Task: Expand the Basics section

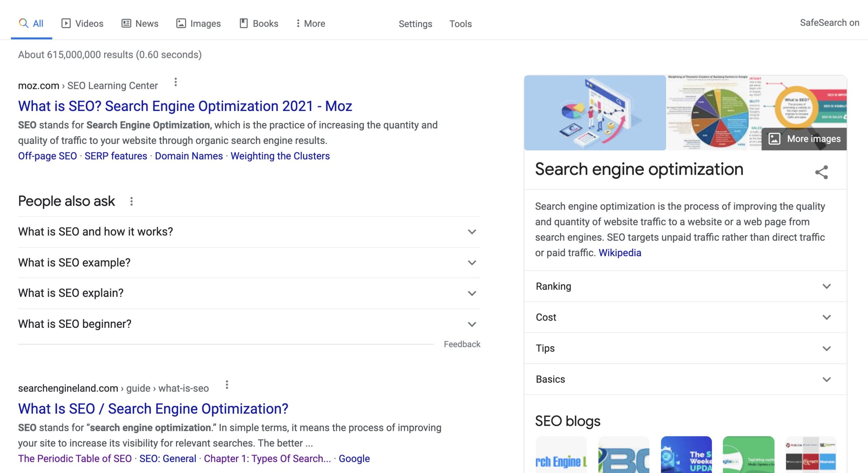Action: tap(685, 379)
